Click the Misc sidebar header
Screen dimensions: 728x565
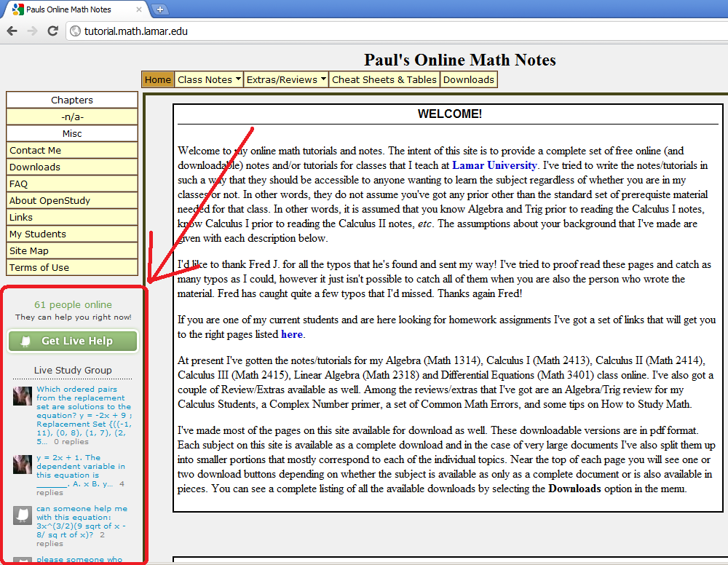72,133
